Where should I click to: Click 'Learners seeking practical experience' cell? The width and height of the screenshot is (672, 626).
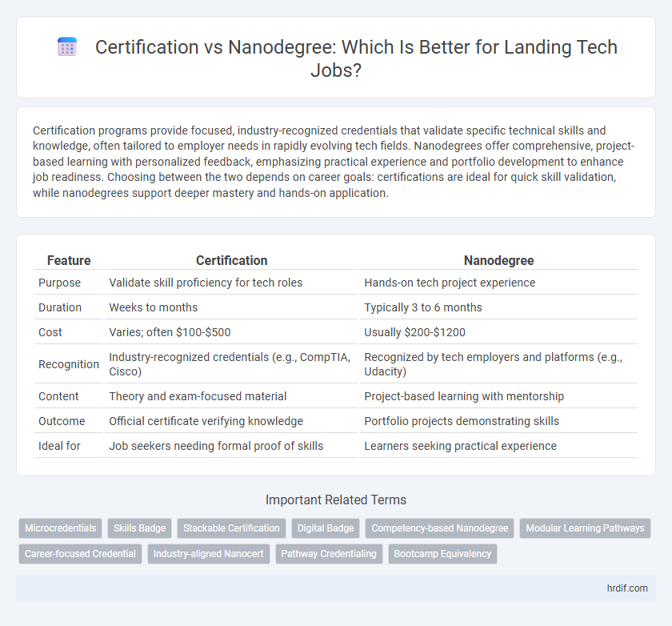click(x=499, y=446)
